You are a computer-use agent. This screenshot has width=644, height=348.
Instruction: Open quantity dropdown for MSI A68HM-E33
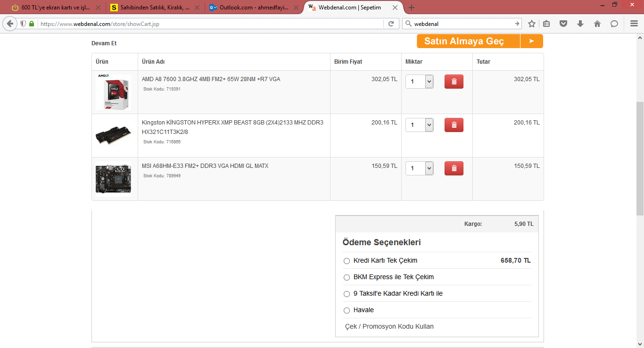click(x=420, y=168)
